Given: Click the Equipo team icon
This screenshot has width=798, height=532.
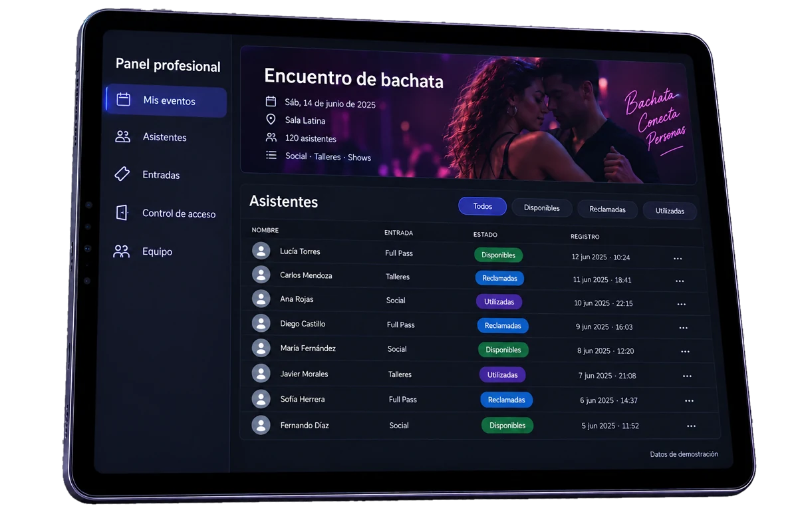Looking at the screenshot, I should pyautogui.click(x=121, y=251).
